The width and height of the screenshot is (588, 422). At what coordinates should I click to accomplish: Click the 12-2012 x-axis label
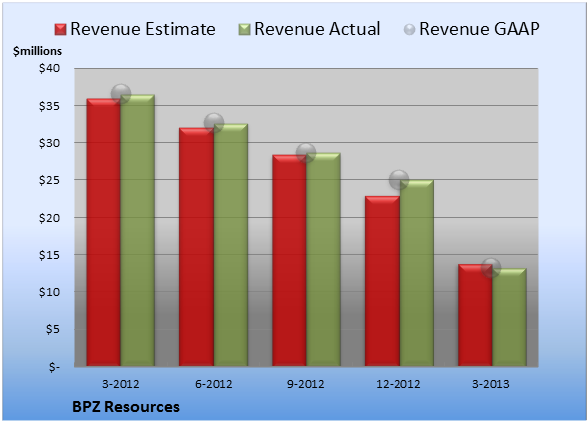[x=398, y=384]
